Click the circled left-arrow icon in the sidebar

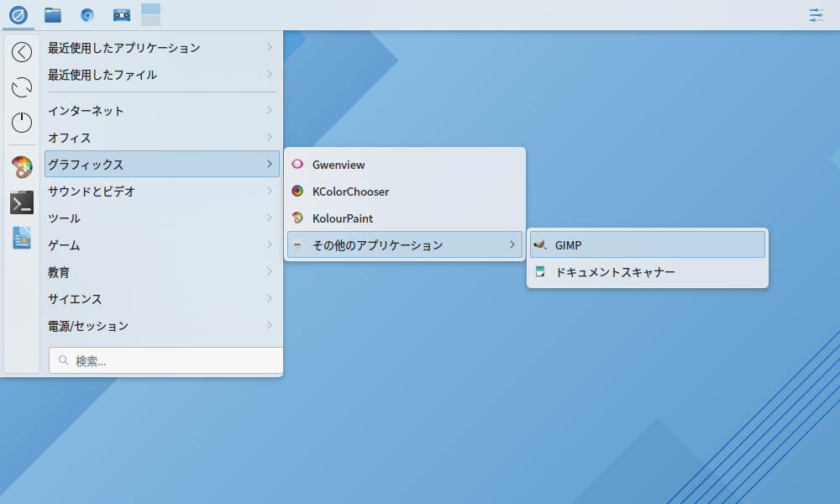(x=22, y=52)
